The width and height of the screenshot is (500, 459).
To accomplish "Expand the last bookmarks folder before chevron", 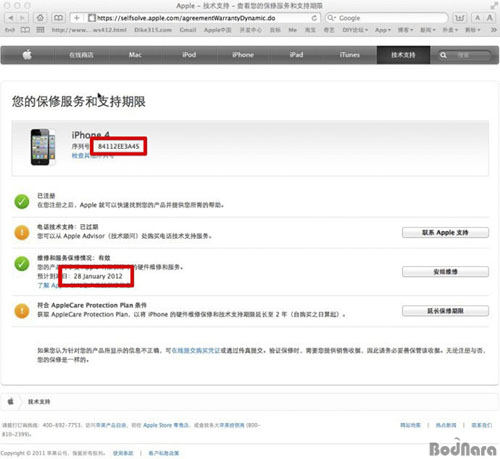I will click(x=473, y=30).
